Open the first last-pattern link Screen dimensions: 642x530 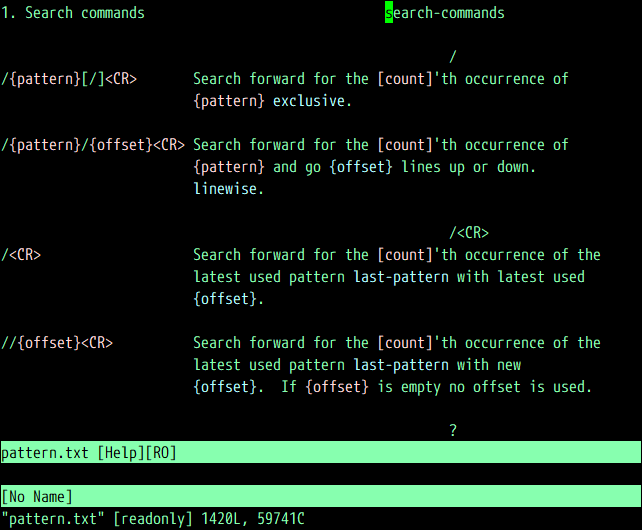click(401, 277)
